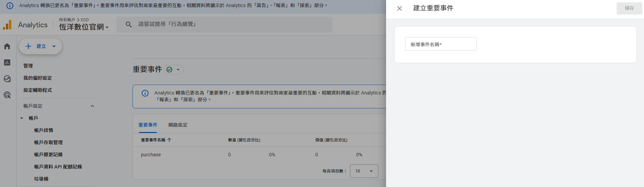This screenshot has height=187, width=644.
Task: Click the plus icon on 建立 button
Action: click(x=28, y=46)
